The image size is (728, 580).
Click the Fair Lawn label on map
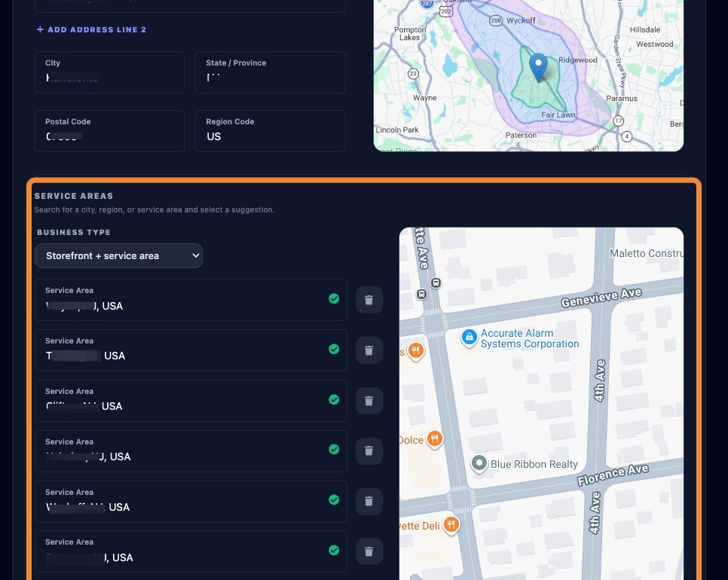point(558,114)
